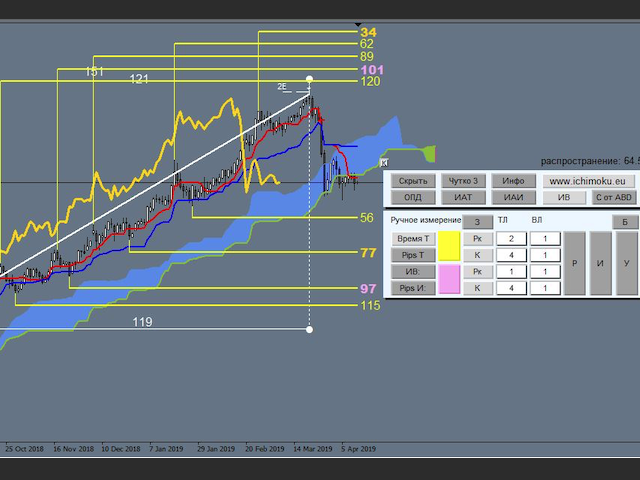Focus the ТЛ field in the ИВ: row
The image size is (640, 480).
pos(511,272)
